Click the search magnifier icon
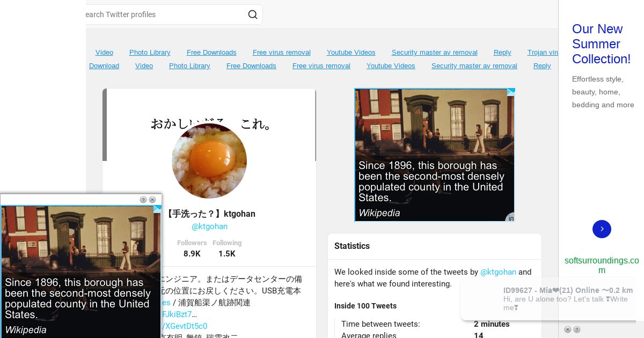 (x=253, y=14)
